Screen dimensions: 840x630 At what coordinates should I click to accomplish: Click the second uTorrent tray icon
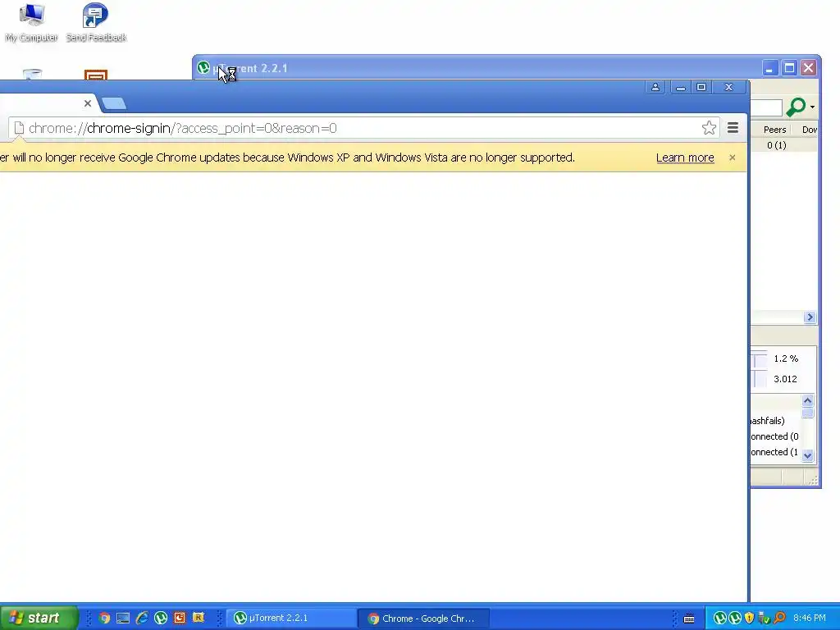click(735, 619)
